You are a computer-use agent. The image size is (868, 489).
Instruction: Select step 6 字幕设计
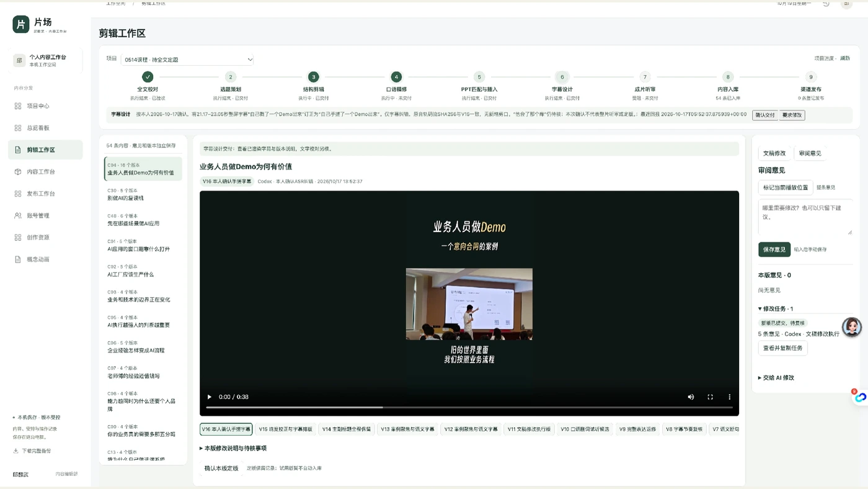coord(562,77)
